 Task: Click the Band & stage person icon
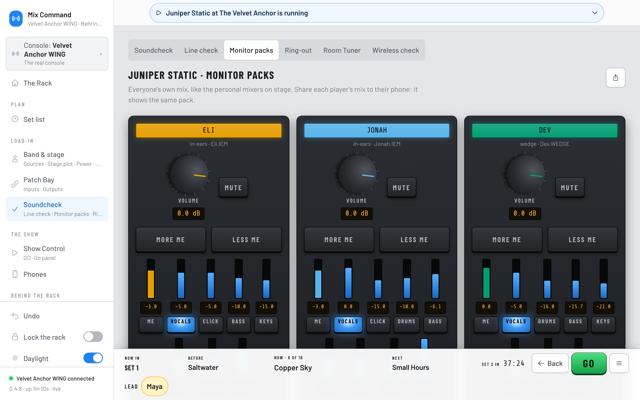click(15, 159)
